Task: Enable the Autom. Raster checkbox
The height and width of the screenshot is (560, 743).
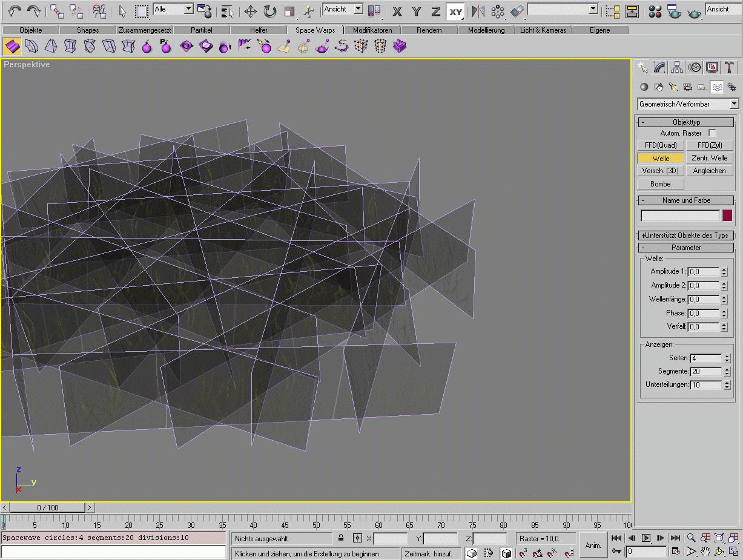Action: point(712,133)
